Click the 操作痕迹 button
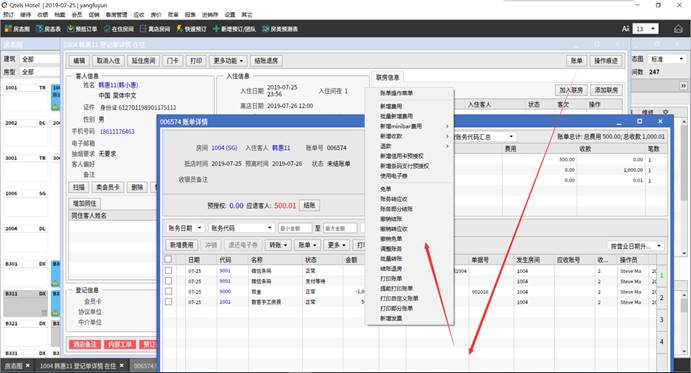Image resolution: width=691 pixels, height=373 pixels. point(606,61)
